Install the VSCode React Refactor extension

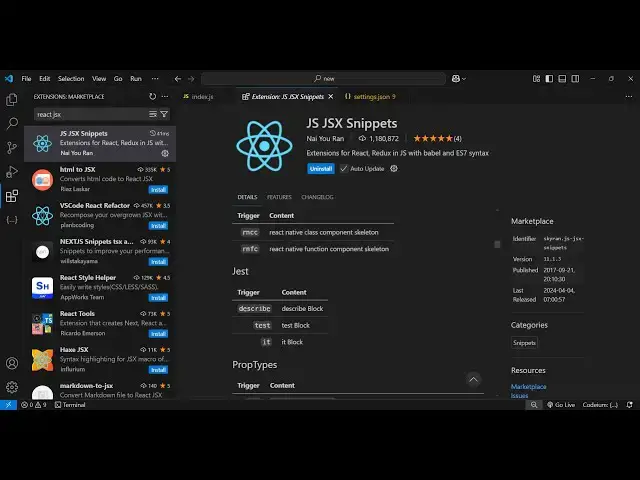pos(158,226)
